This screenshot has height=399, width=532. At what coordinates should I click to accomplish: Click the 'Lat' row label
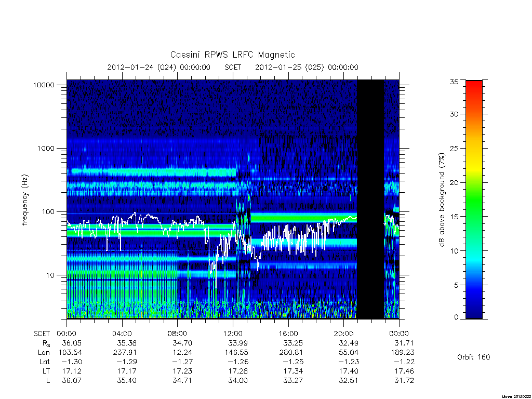pos(45,362)
